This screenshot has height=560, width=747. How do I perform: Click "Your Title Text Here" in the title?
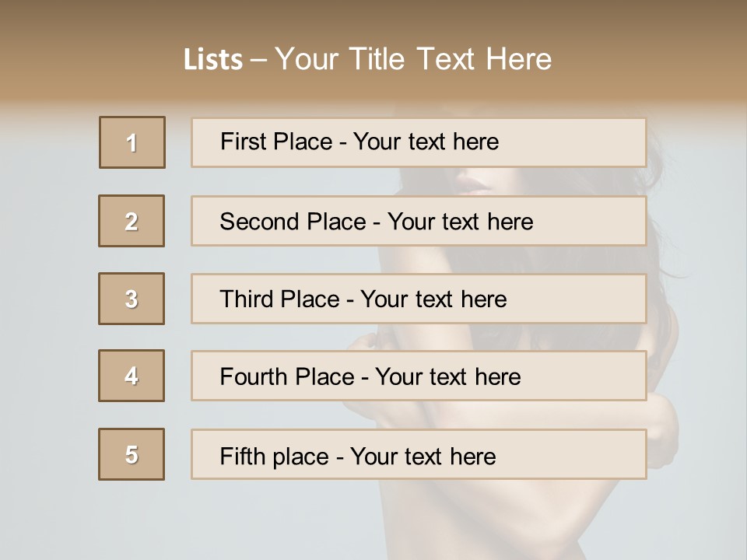pos(413,60)
